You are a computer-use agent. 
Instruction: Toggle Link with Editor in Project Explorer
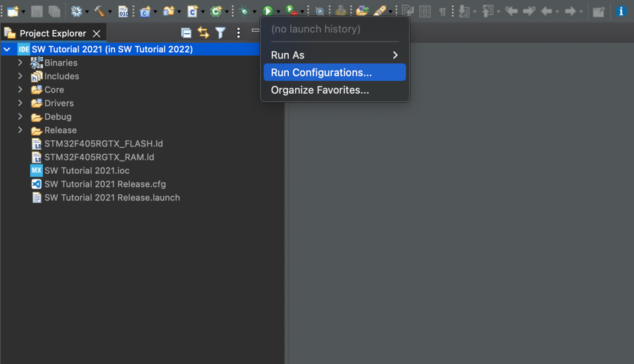pos(203,33)
